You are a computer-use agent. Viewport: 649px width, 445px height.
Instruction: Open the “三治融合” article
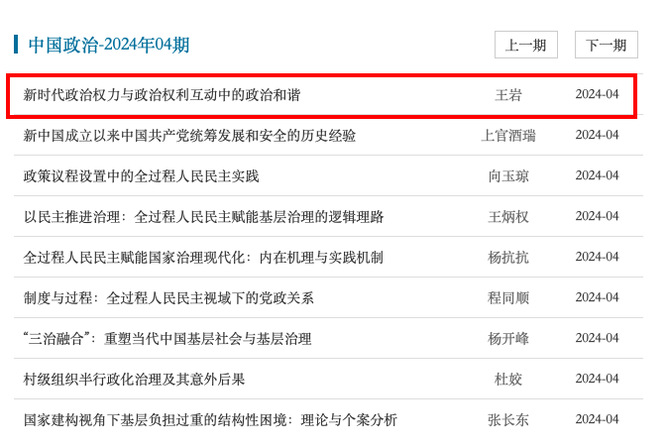(168, 338)
